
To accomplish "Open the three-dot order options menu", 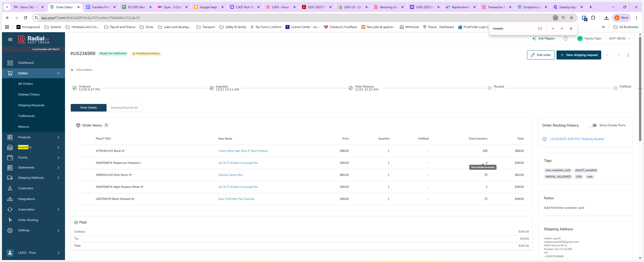I will 628,55.
